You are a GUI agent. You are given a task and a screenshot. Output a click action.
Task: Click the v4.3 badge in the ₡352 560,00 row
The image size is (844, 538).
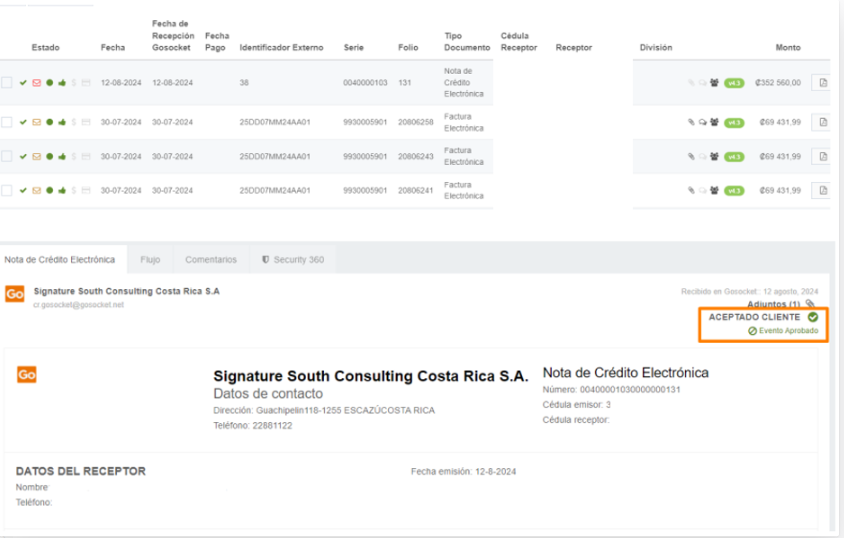point(734,83)
